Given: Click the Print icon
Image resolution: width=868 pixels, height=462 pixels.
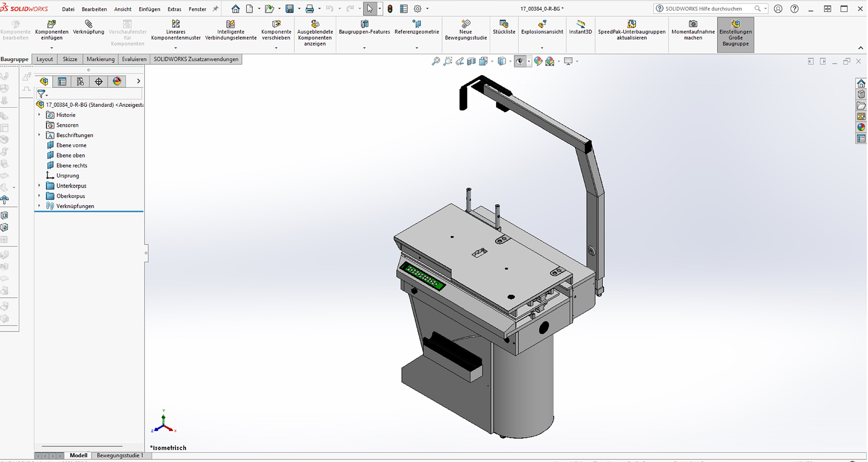Looking at the screenshot, I should 310,9.
